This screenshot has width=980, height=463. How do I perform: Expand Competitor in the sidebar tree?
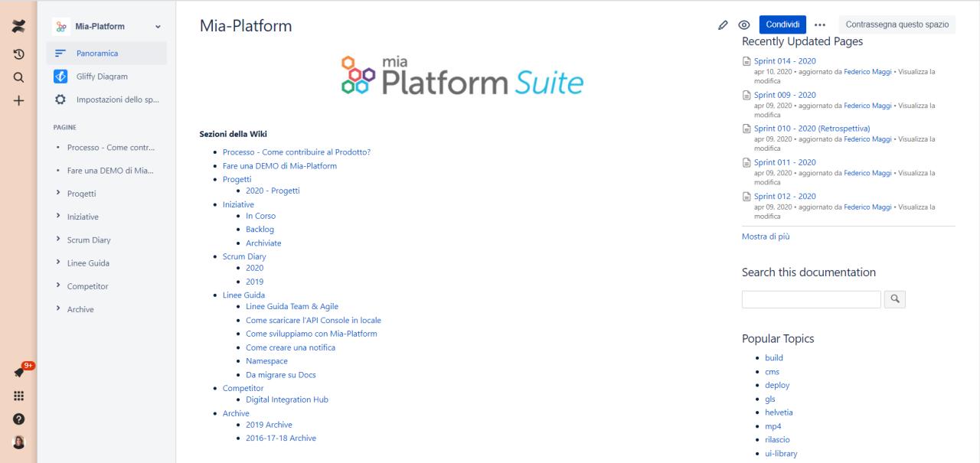pyautogui.click(x=58, y=285)
